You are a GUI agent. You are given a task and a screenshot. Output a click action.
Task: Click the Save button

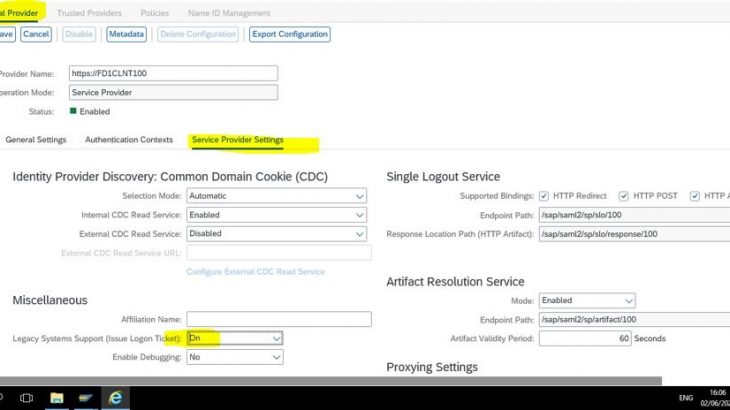click(x=7, y=34)
